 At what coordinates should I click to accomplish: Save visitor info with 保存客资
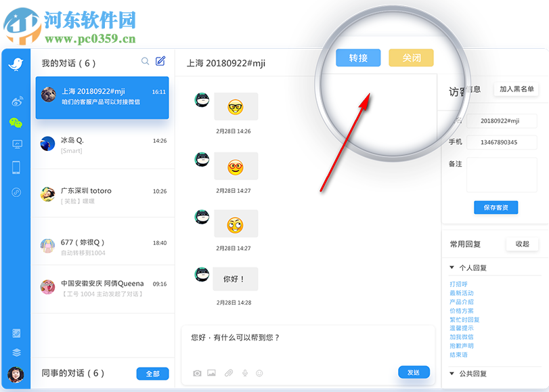click(496, 207)
